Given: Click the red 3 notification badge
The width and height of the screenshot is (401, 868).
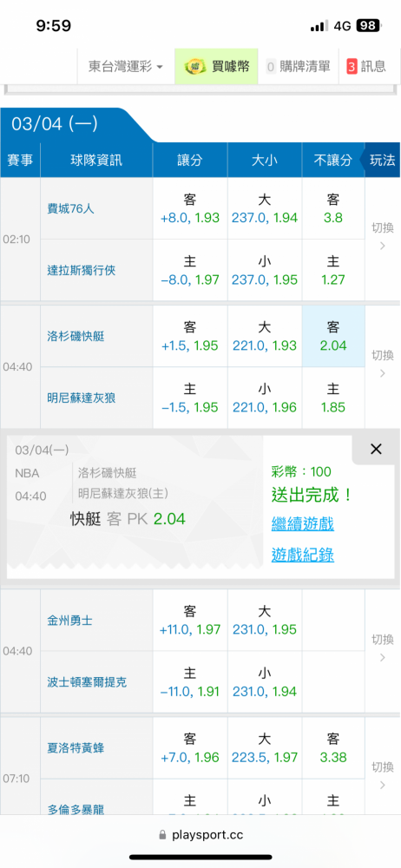Looking at the screenshot, I should 352,67.
